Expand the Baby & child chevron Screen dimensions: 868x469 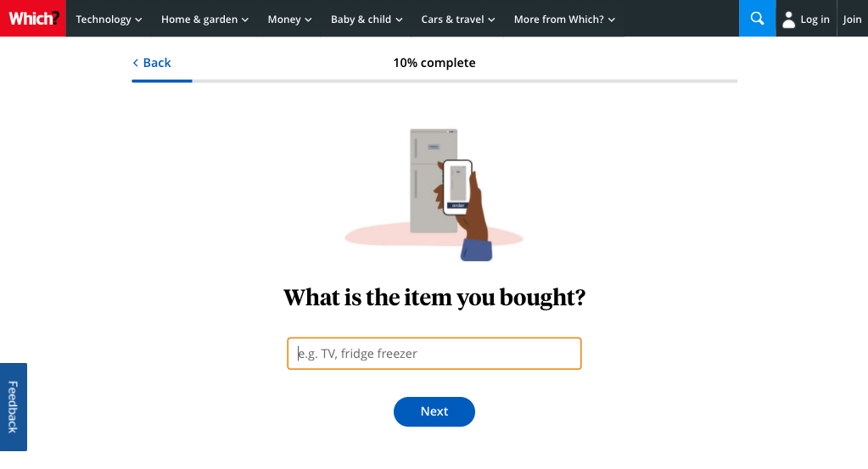coord(399,20)
